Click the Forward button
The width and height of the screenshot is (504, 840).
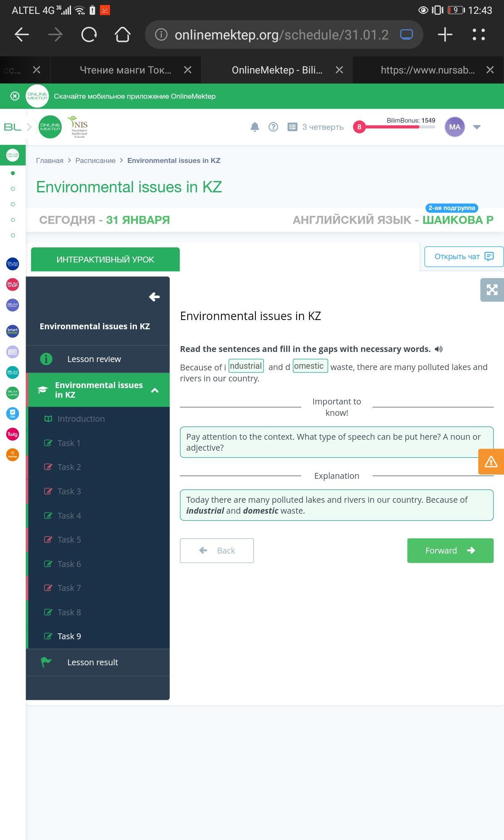click(x=450, y=551)
